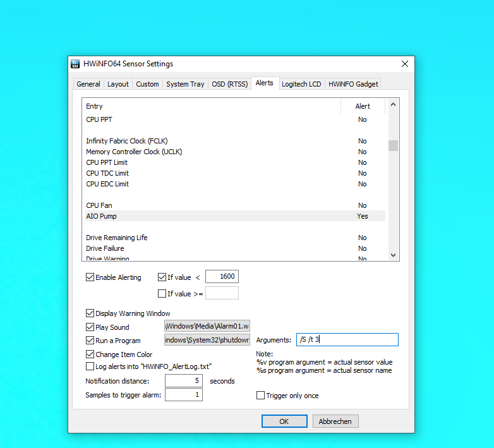Screen dimensions: 494x448
Task: Switch to the HWiNFO Gadget tab
Action: [353, 84]
